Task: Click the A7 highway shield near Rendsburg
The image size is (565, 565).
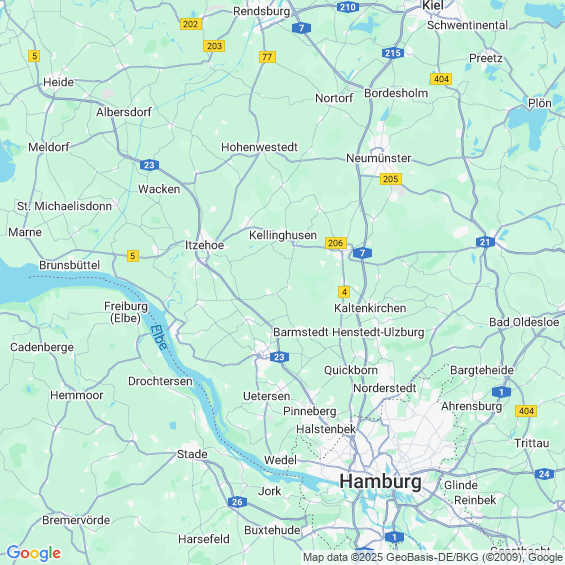Action: 301,28
